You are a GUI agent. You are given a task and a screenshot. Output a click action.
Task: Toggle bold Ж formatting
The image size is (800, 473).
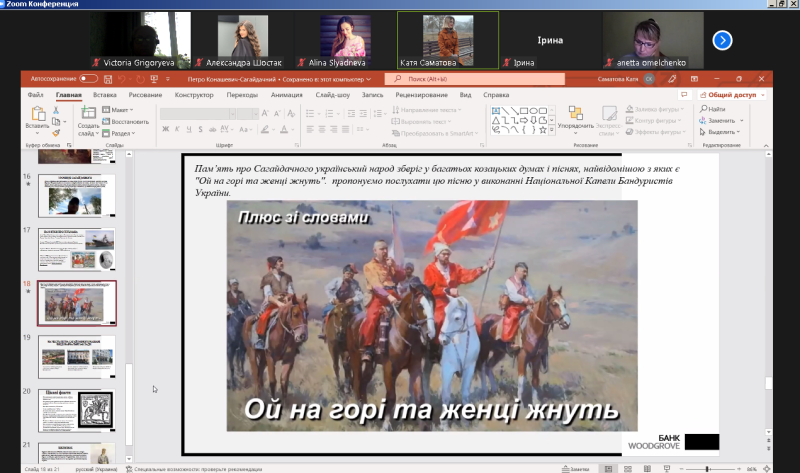click(x=165, y=129)
